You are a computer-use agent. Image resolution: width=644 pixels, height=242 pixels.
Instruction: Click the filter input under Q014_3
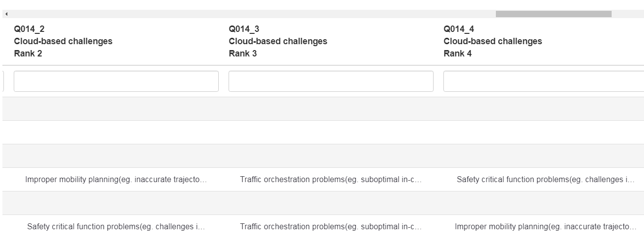point(331,81)
